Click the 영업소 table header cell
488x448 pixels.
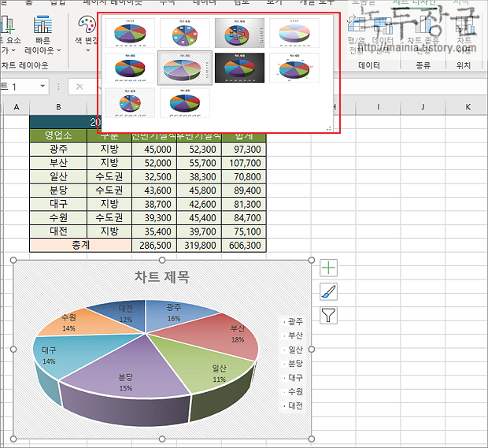click(x=58, y=135)
